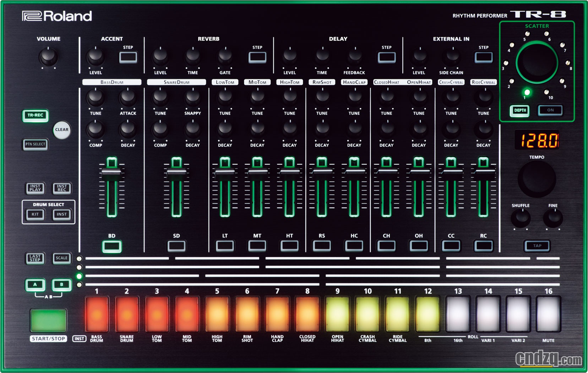This screenshot has width=588, height=373.
Task: Toggle the INST REC button
Action: tap(62, 188)
